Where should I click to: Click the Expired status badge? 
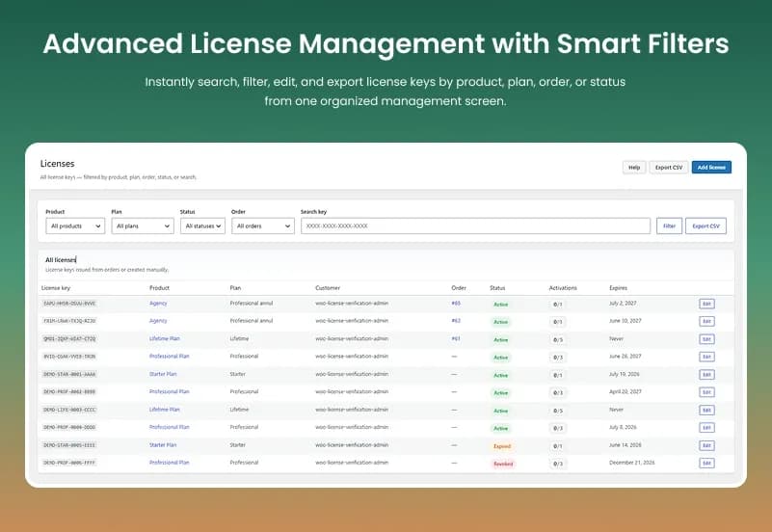point(502,446)
